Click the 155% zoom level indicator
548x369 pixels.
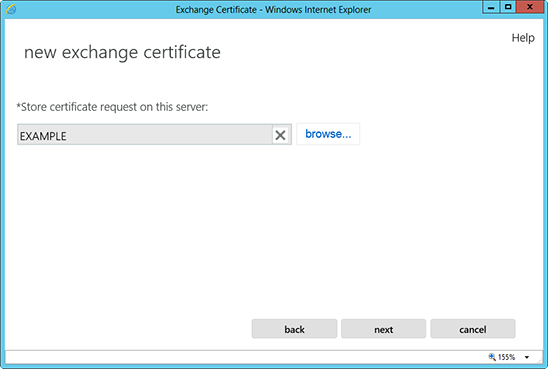pos(506,357)
